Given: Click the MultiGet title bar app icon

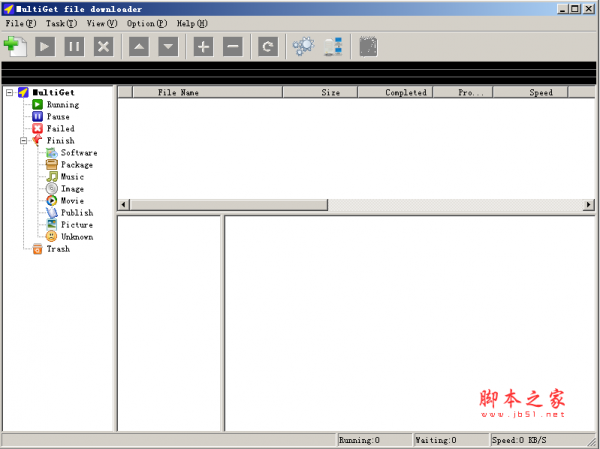Looking at the screenshot, I should pos(8,9).
